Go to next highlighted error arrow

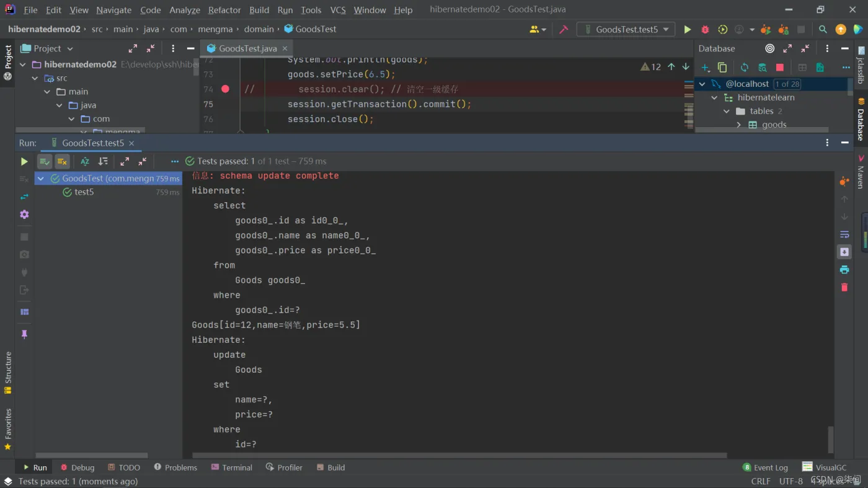[686, 67]
